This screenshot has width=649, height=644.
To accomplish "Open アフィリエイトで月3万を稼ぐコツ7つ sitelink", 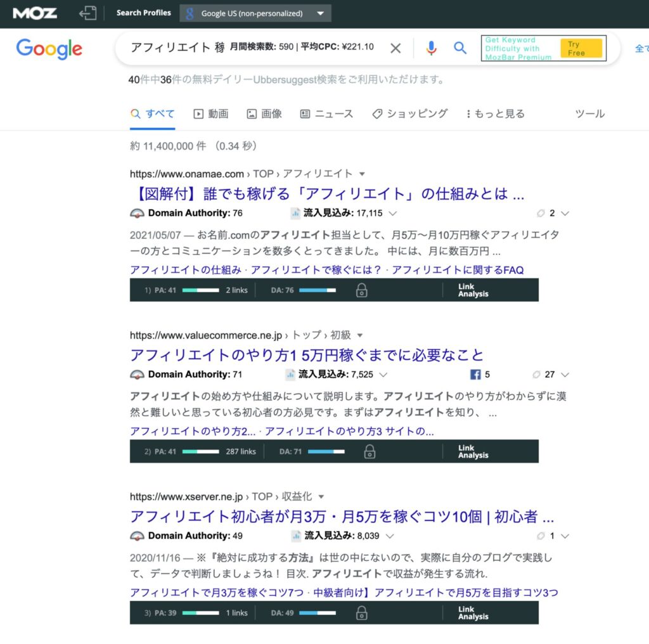I will coord(217,593).
